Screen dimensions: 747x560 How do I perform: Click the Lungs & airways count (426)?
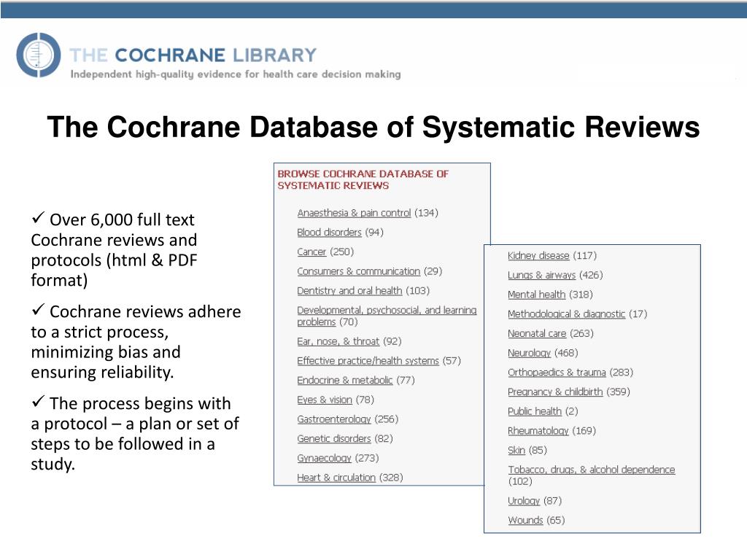(591, 275)
